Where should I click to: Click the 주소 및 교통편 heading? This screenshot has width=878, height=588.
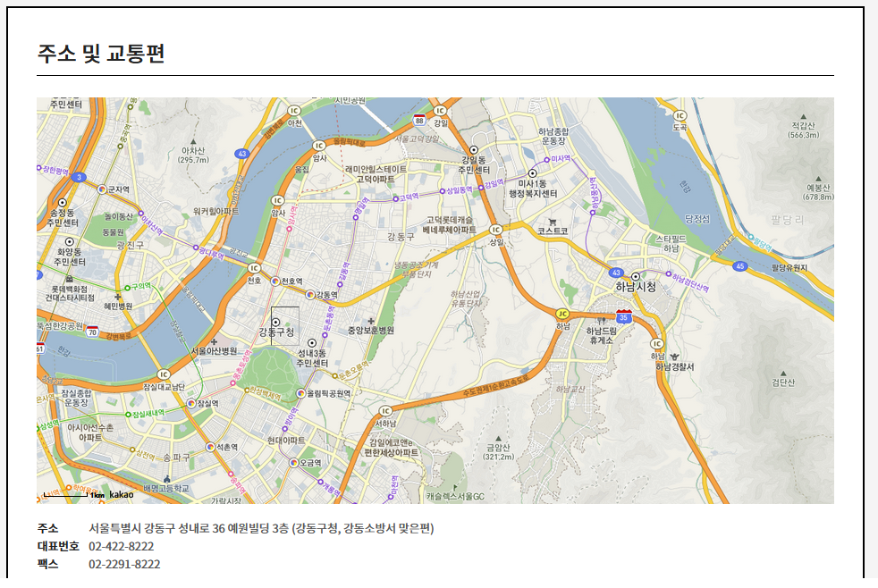click(x=101, y=53)
